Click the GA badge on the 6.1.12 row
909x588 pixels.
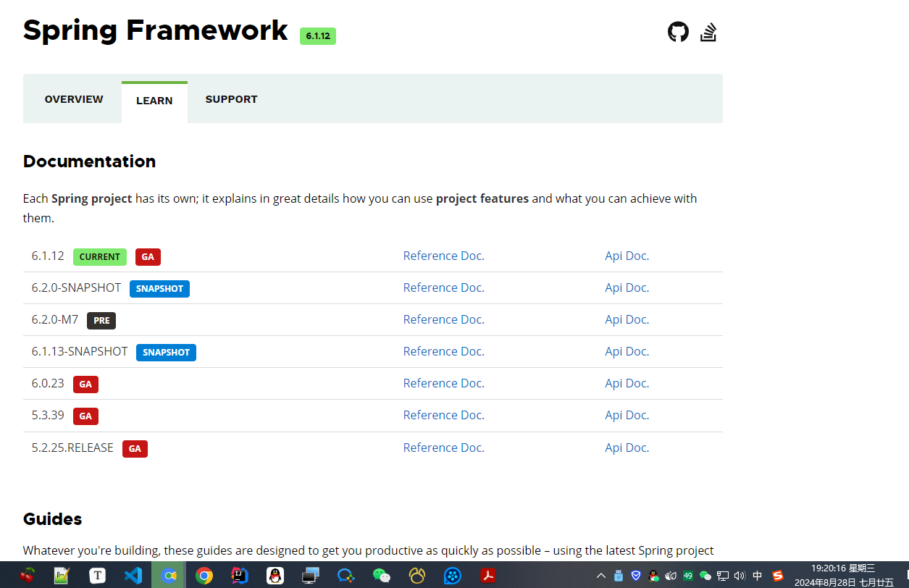point(148,257)
